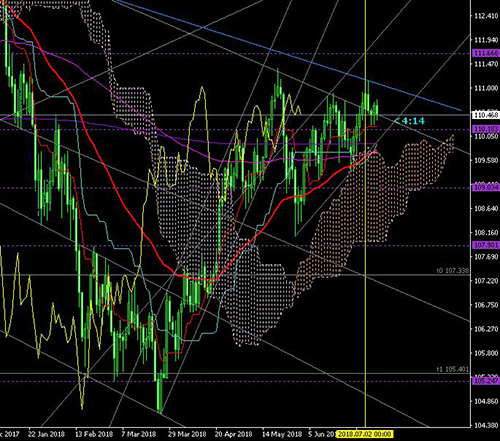Viewport: 500px width, 441px height.
Task: Click the 104.380 price axis label
Action: (x=486, y=425)
